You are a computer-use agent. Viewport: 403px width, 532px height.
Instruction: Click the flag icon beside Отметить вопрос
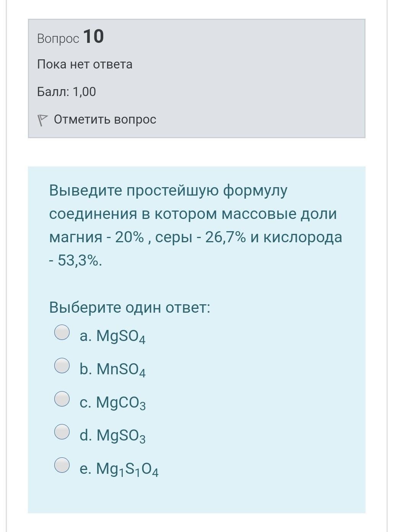42,120
